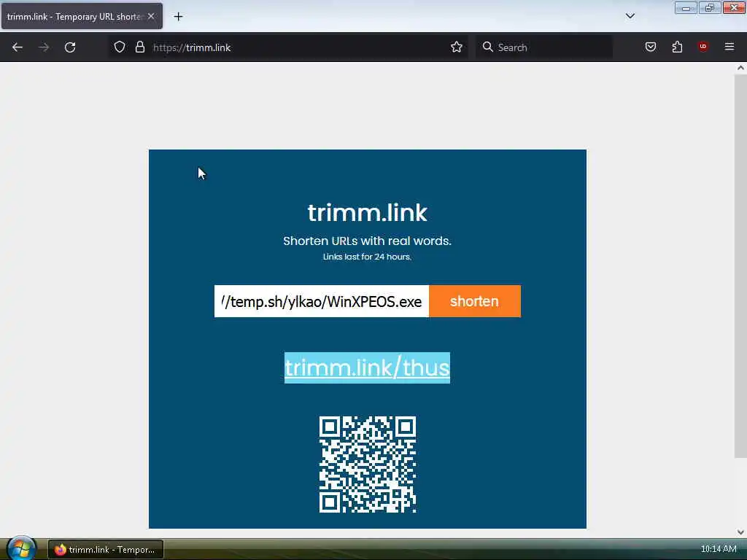Screen dimensions: 747x560
Task: Go back using the browser back arrow
Action: [18, 47]
